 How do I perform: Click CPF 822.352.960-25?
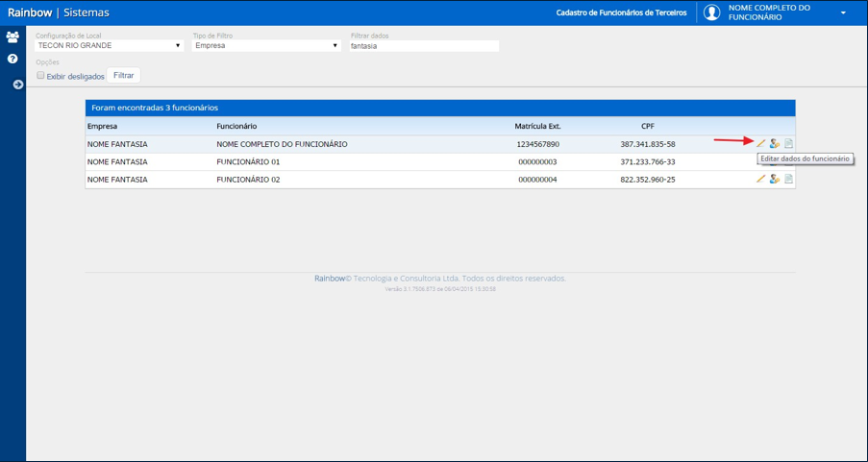pyautogui.click(x=648, y=180)
